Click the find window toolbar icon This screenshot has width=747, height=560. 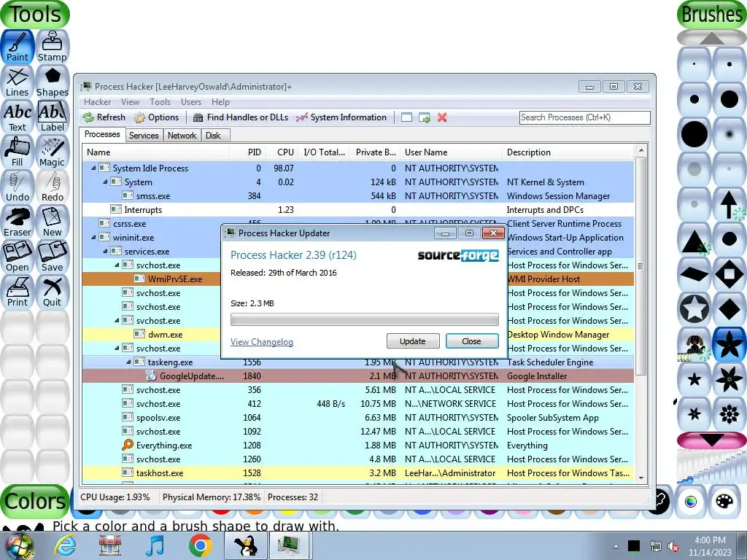pos(406,117)
